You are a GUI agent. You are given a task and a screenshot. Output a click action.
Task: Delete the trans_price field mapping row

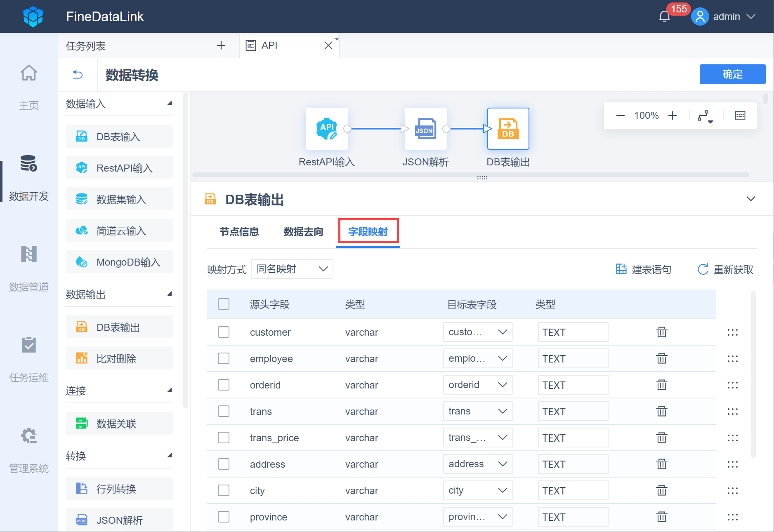(662, 438)
